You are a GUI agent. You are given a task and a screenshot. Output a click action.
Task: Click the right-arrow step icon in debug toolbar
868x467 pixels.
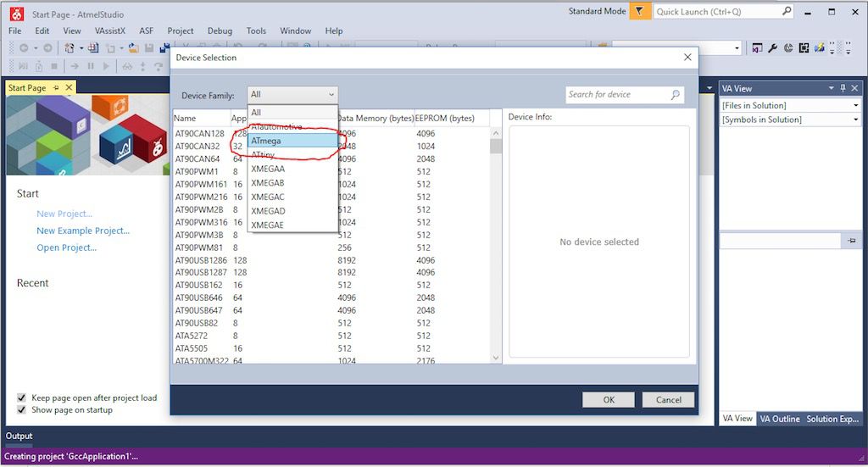(75, 66)
